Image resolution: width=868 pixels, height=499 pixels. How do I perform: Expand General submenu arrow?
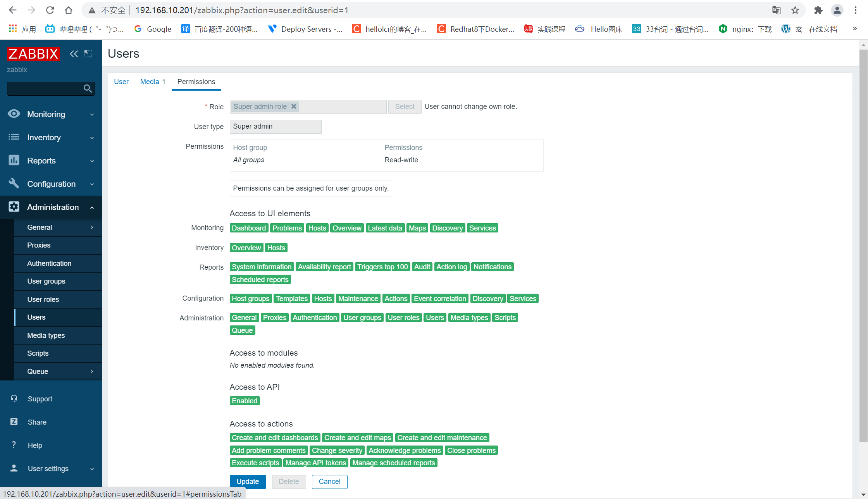tap(92, 227)
